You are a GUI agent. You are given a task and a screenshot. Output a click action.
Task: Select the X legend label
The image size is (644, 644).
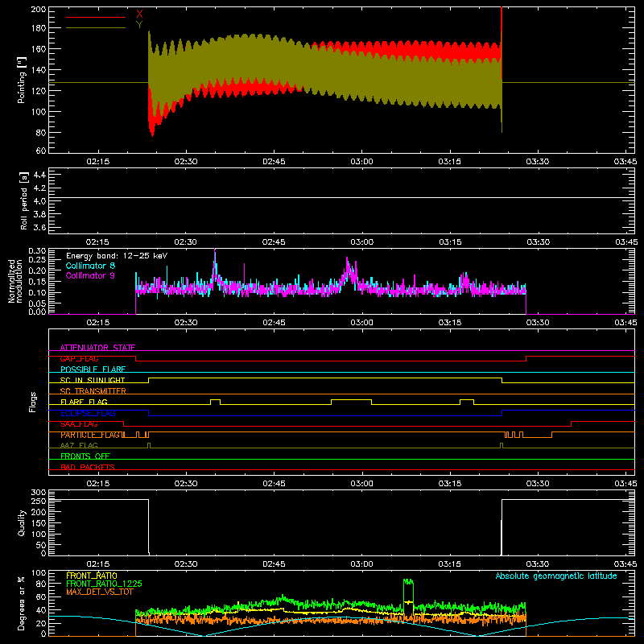coord(139,14)
